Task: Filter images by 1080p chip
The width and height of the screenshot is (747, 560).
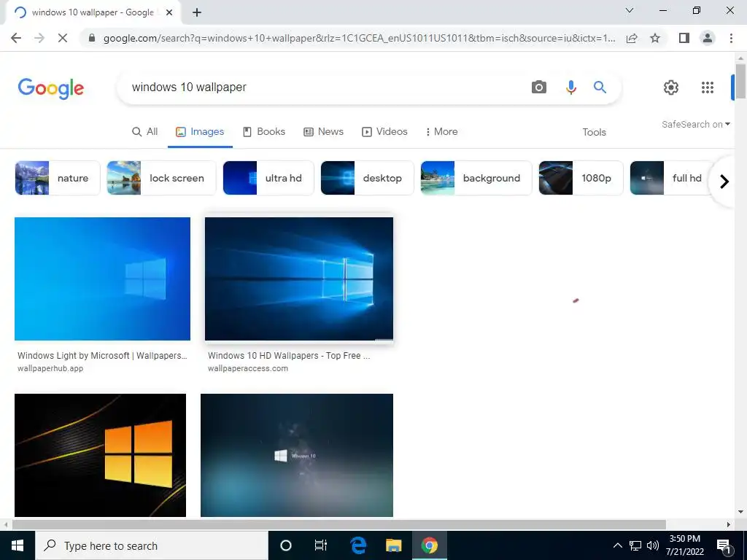Action: pyautogui.click(x=581, y=178)
